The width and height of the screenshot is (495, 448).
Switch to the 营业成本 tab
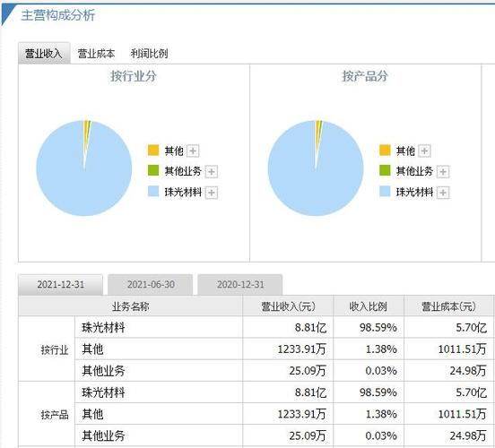point(96,54)
